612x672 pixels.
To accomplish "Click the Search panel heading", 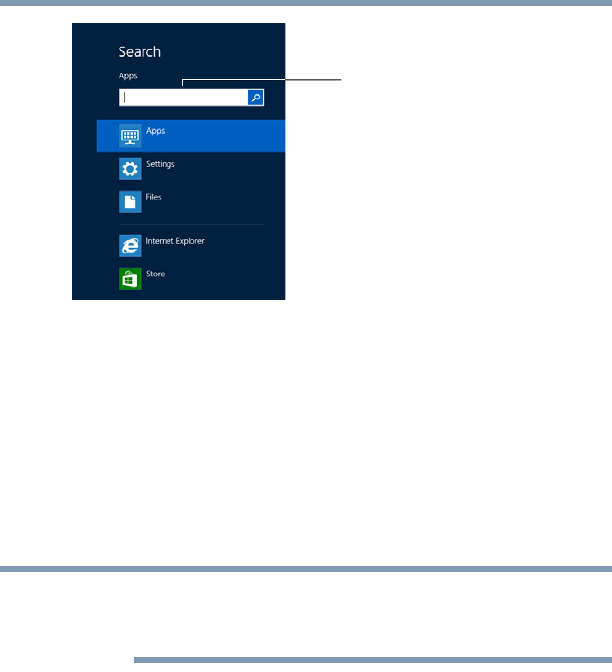I will pyautogui.click(x=140, y=52).
